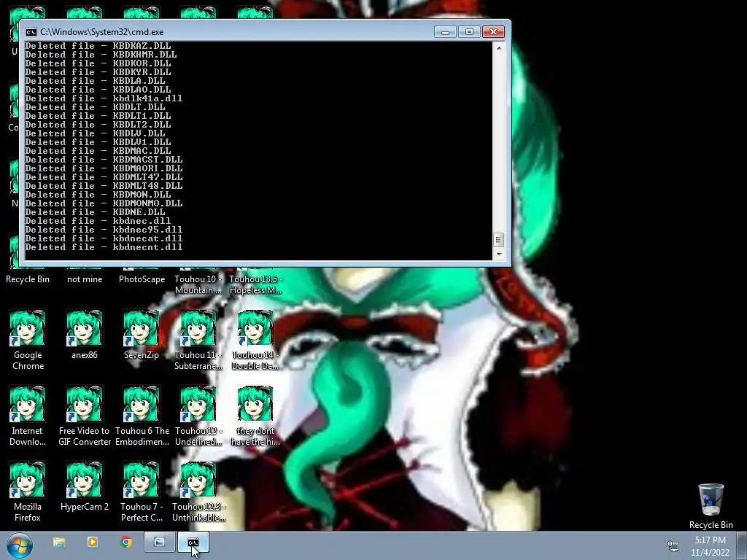This screenshot has height=560, width=747.
Task: Select Touhou 12.3 Unthinkable icon
Action: click(198, 491)
